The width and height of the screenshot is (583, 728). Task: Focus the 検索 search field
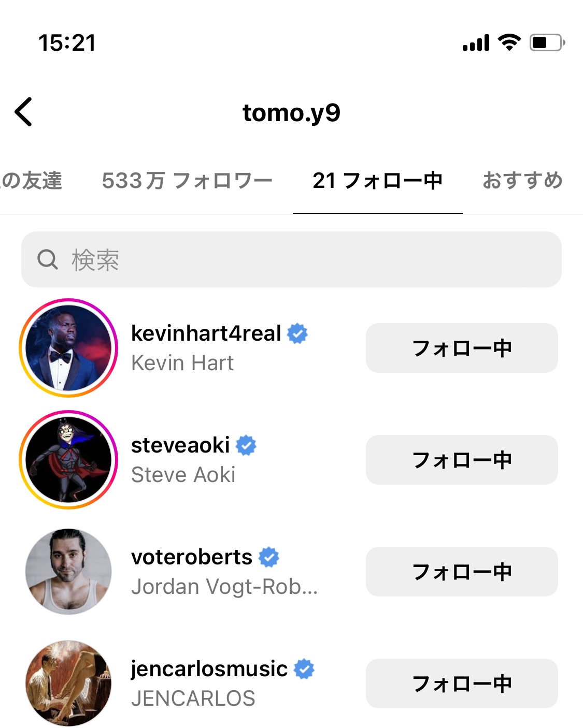(291, 259)
